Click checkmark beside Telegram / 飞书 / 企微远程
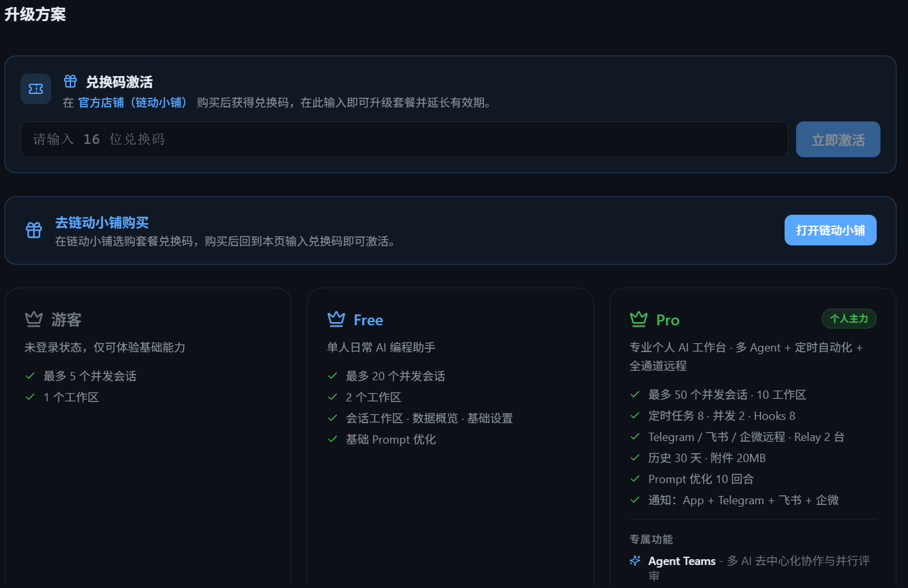 point(635,437)
